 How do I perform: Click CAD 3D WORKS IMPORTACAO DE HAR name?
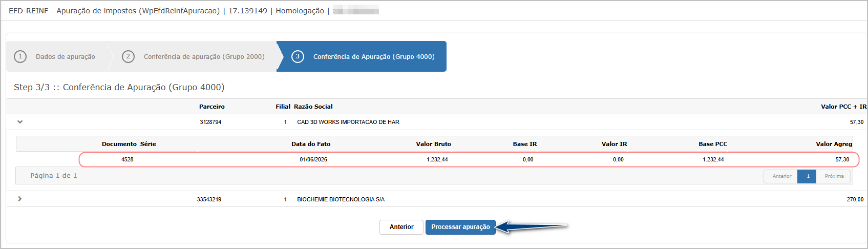pyautogui.click(x=348, y=122)
